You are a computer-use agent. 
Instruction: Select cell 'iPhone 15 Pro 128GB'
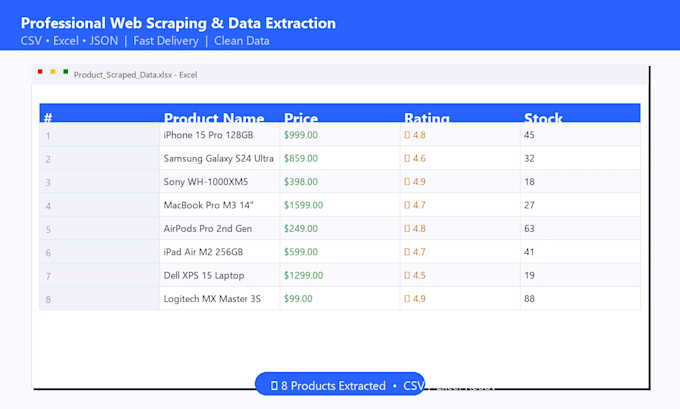(x=219, y=134)
